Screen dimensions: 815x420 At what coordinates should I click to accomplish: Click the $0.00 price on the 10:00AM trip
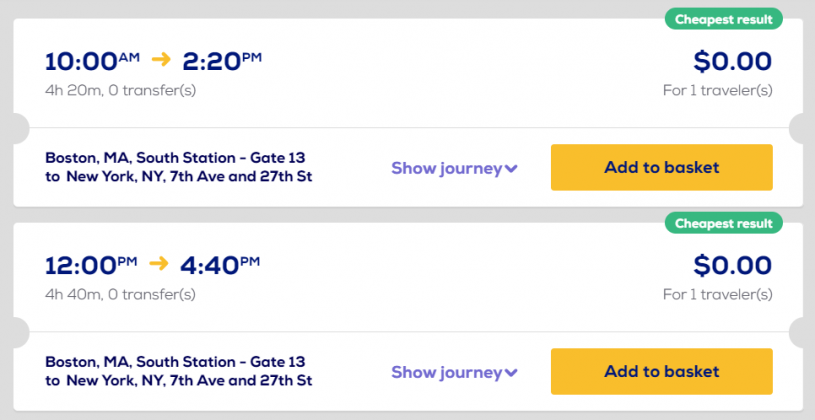733,61
